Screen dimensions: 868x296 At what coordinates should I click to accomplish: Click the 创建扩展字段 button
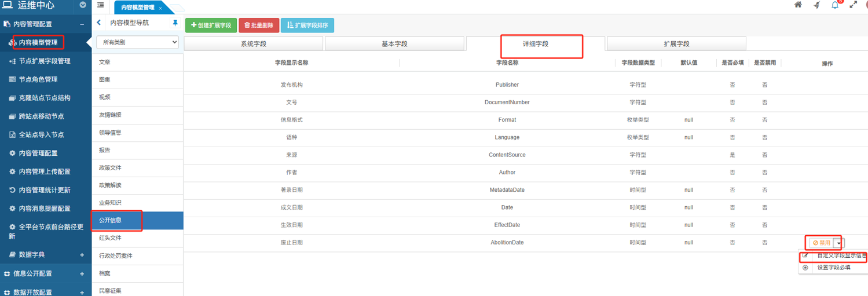(x=211, y=25)
